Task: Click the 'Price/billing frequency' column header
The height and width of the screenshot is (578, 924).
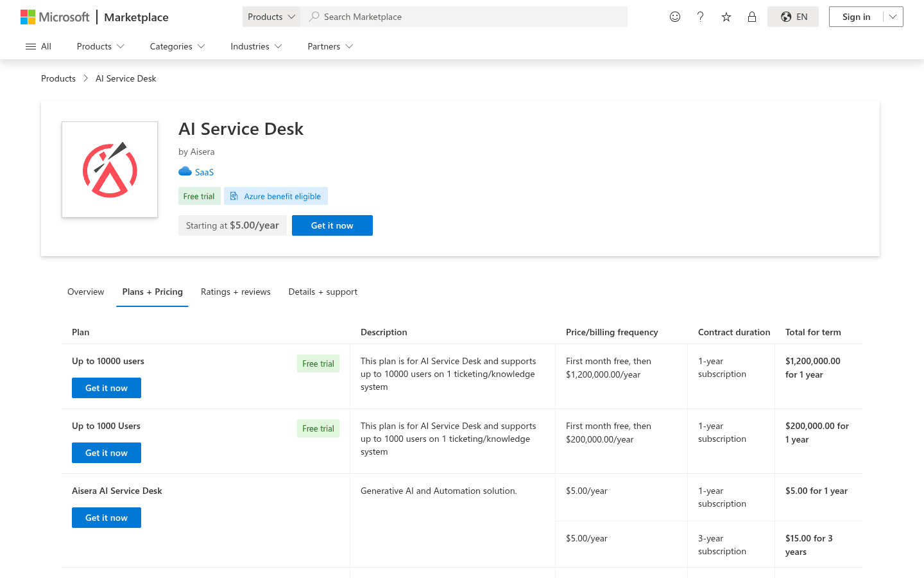Action: click(x=612, y=332)
